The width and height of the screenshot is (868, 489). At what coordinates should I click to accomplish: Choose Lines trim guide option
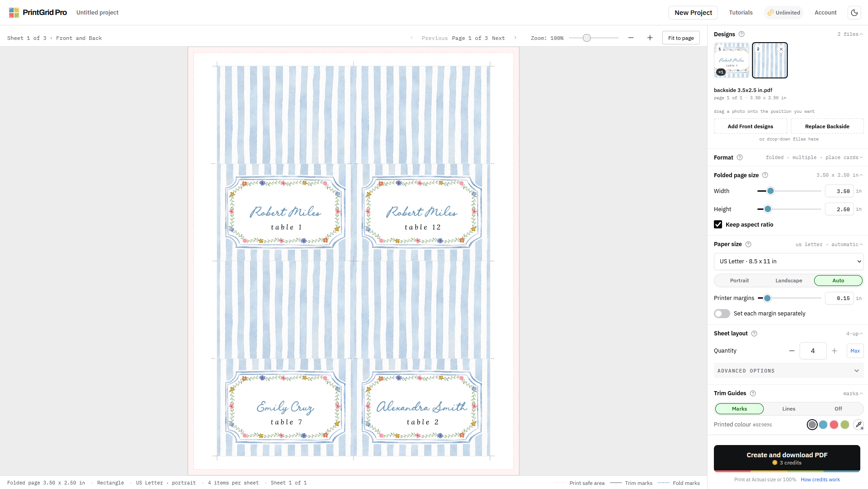[x=789, y=409]
